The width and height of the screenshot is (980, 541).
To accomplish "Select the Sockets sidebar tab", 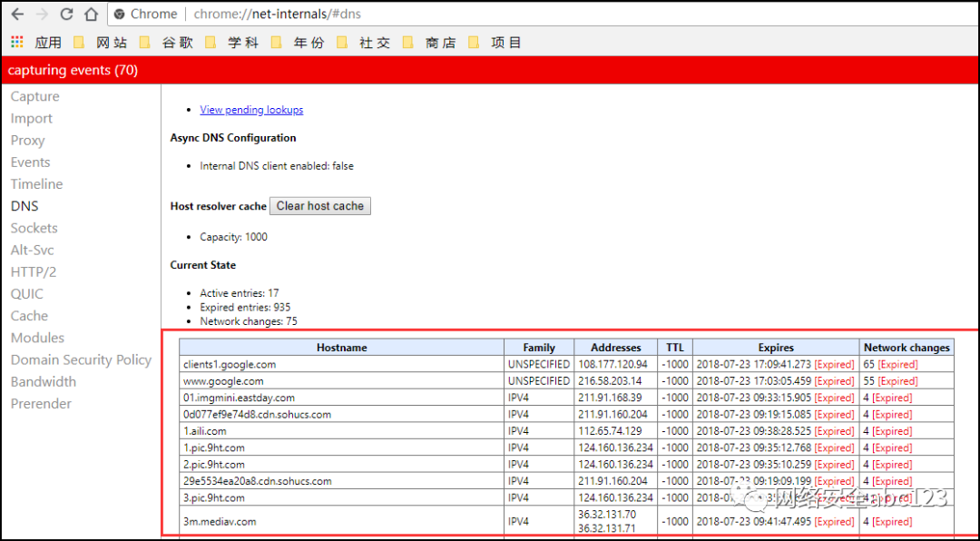I will point(34,228).
